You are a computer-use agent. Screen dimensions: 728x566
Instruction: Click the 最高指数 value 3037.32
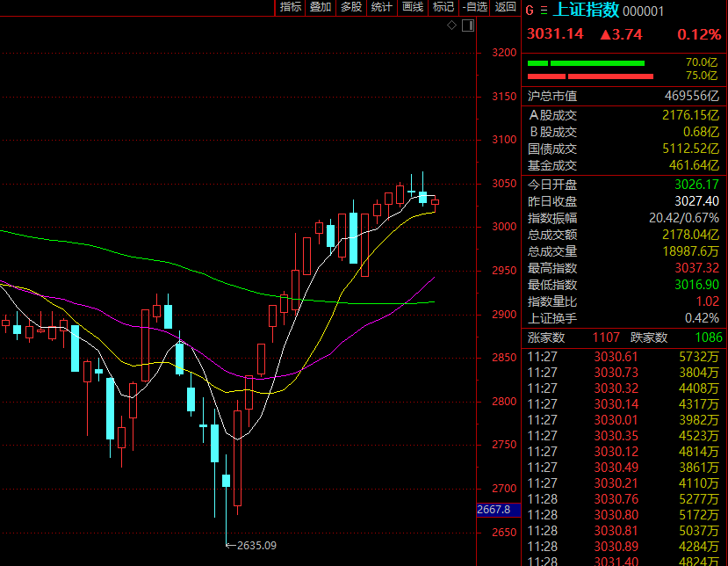(x=696, y=268)
